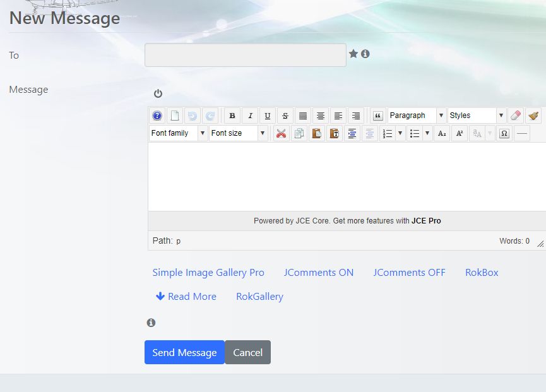Image resolution: width=546 pixels, height=392 pixels.
Task: Insert a special character (Omega)
Action: pos(504,133)
